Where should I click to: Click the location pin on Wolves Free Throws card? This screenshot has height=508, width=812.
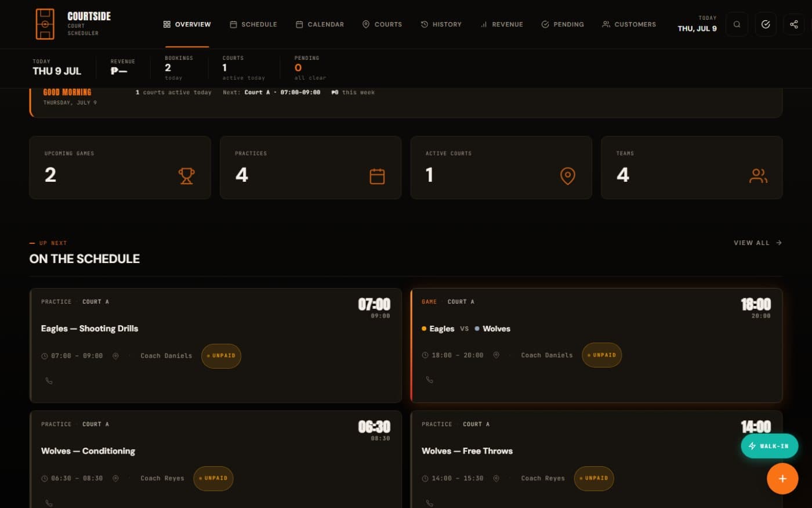pyautogui.click(x=496, y=478)
